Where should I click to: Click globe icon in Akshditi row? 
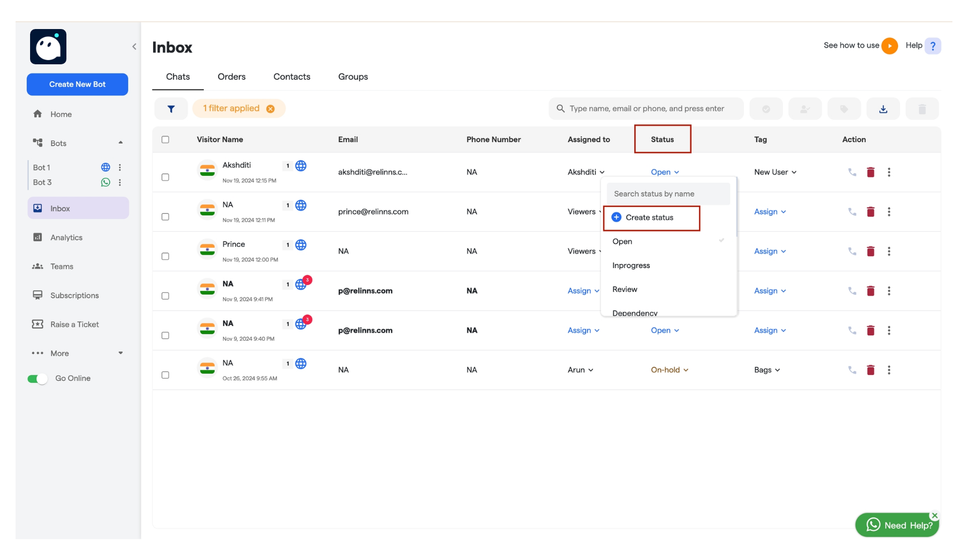[x=301, y=166]
